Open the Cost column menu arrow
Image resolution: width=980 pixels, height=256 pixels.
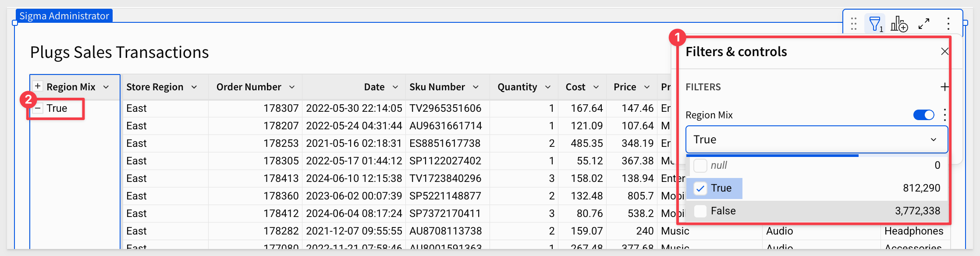click(x=596, y=87)
